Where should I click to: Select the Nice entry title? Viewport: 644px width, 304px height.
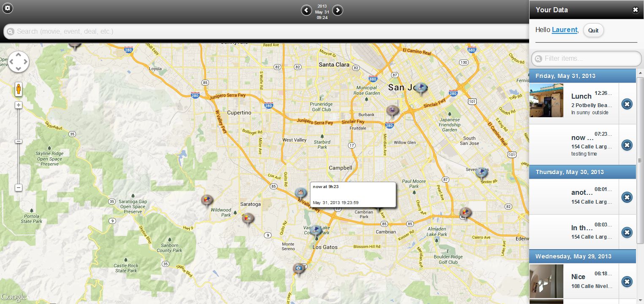click(x=578, y=277)
